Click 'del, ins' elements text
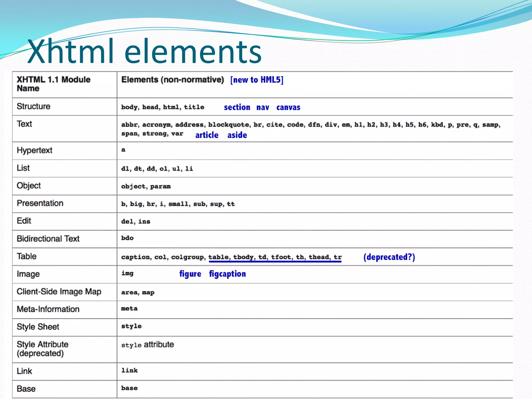 (136, 222)
